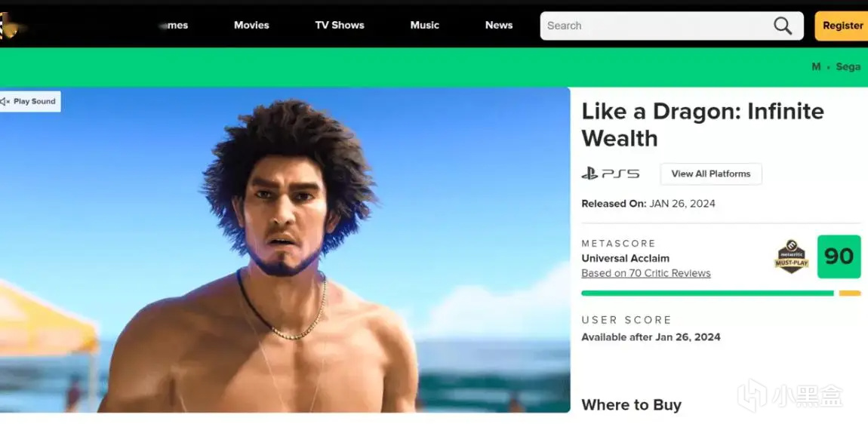
Task: Click the magnifying glass search icon
Action: click(782, 26)
